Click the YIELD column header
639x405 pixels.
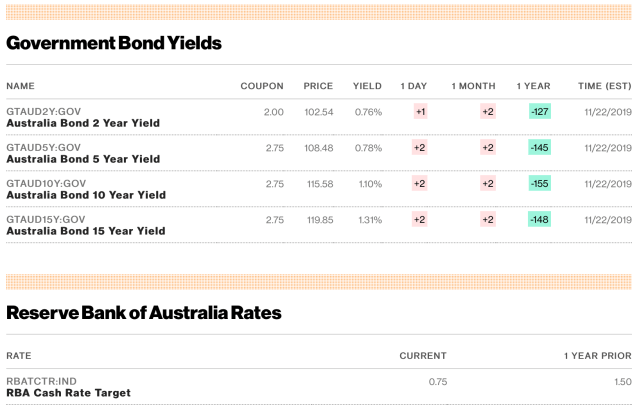[367, 86]
